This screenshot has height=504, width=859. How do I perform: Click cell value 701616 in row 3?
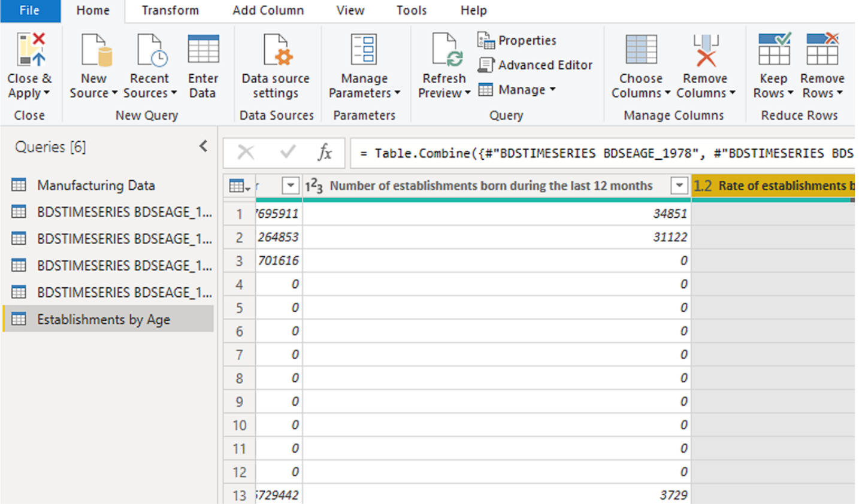tap(279, 260)
